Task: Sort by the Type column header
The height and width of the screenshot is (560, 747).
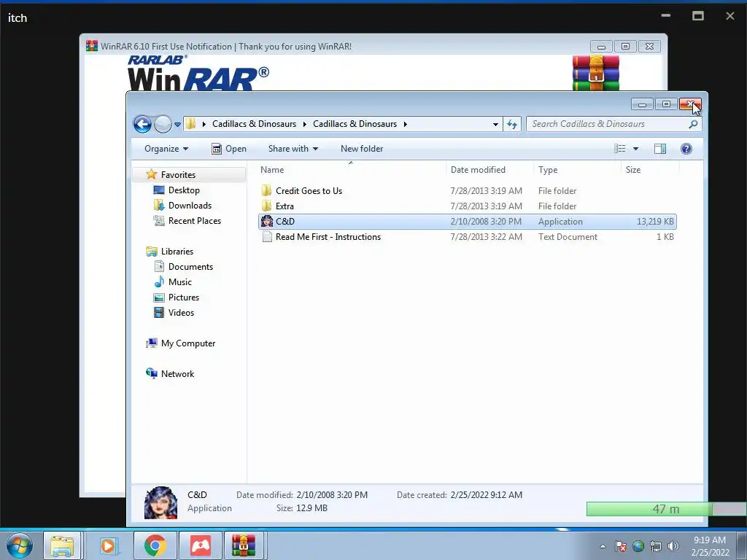Action: coord(548,170)
